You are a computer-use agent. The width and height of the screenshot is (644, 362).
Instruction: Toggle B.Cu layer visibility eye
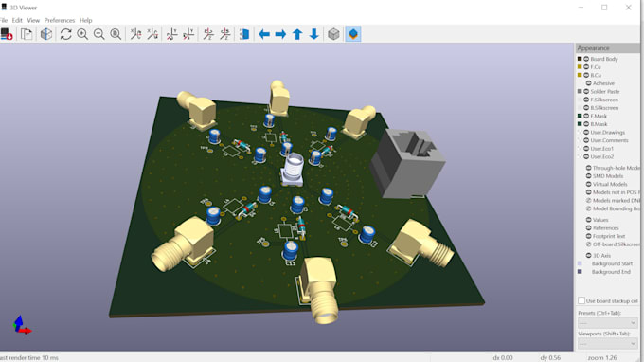[586, 75]
